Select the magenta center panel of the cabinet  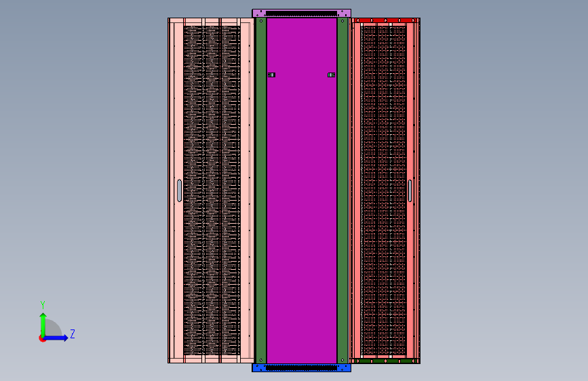302,190
